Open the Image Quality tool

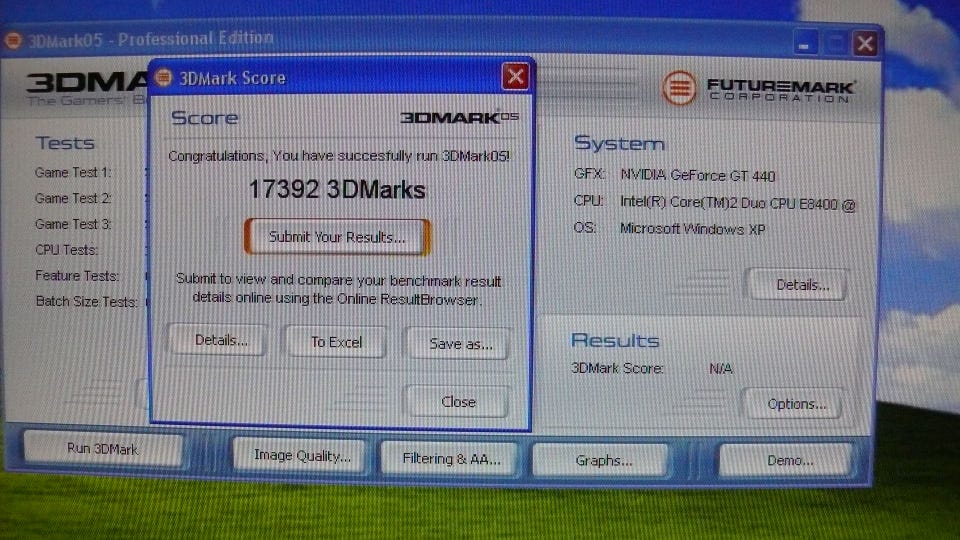[x=301, y=456]
